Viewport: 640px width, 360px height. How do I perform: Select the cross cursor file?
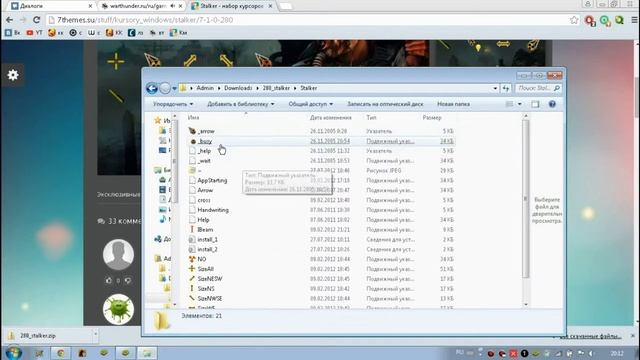point(204,200)
